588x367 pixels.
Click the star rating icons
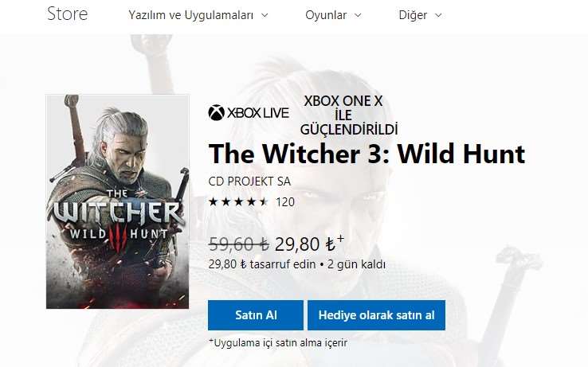(238, 202)
